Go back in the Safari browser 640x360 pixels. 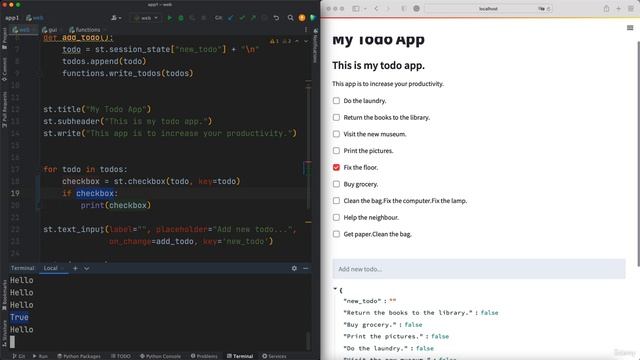[376, 9]
